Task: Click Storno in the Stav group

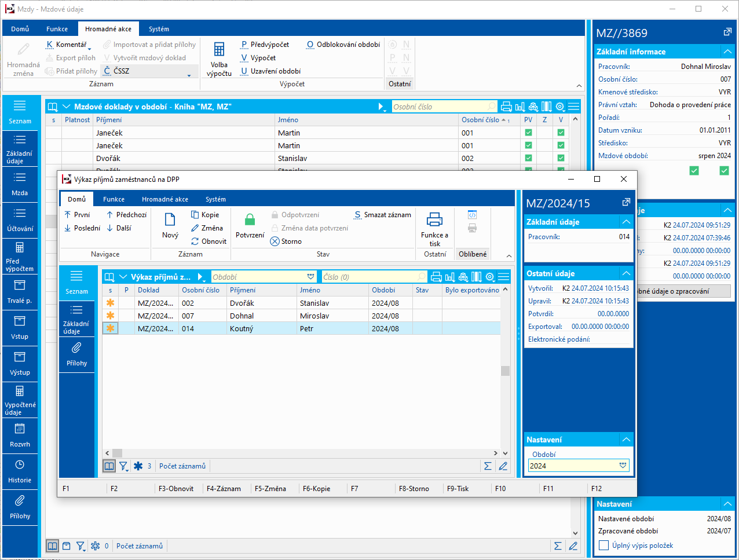Action: click(286, 241)
